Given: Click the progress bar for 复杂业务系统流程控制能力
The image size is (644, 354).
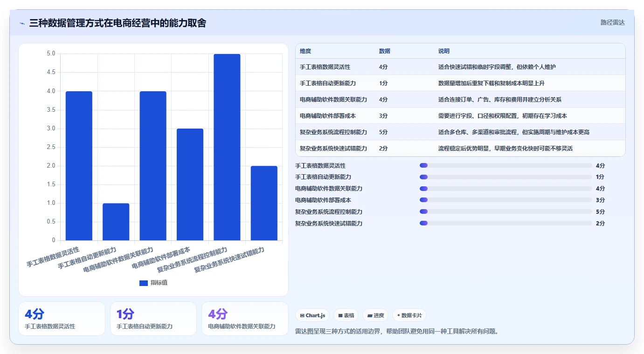Looking at the screenshot, I should [x=506, y=211].
